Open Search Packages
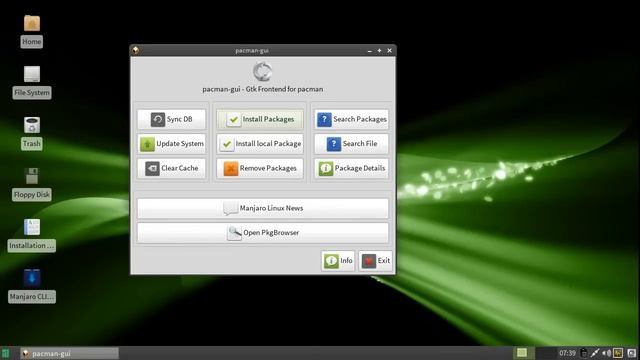 tap(351, 119)
